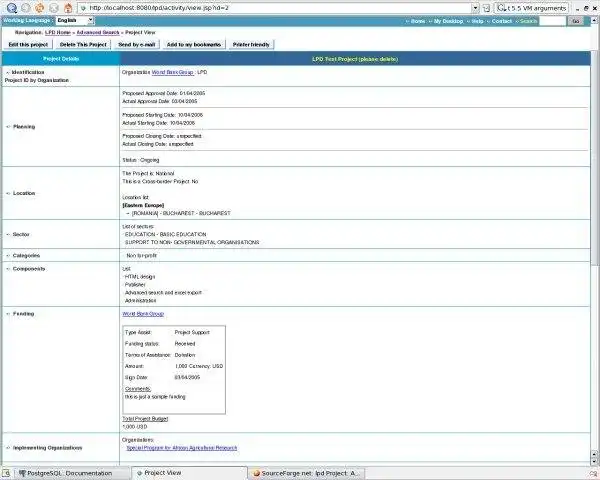This screenshot has width=600, height=480.
Task: Click Delete This Project button
Action: click(x=83, y=45)
